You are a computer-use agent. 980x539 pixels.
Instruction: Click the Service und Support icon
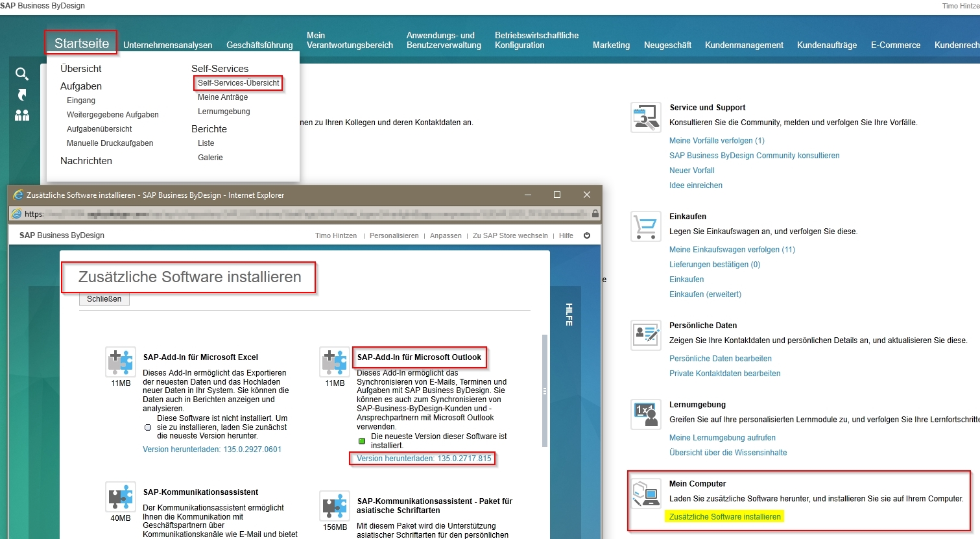[645, 118]
